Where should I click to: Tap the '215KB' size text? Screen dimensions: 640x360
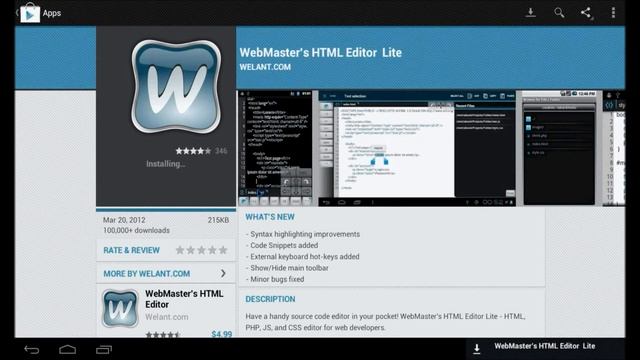tap(218, 220)
